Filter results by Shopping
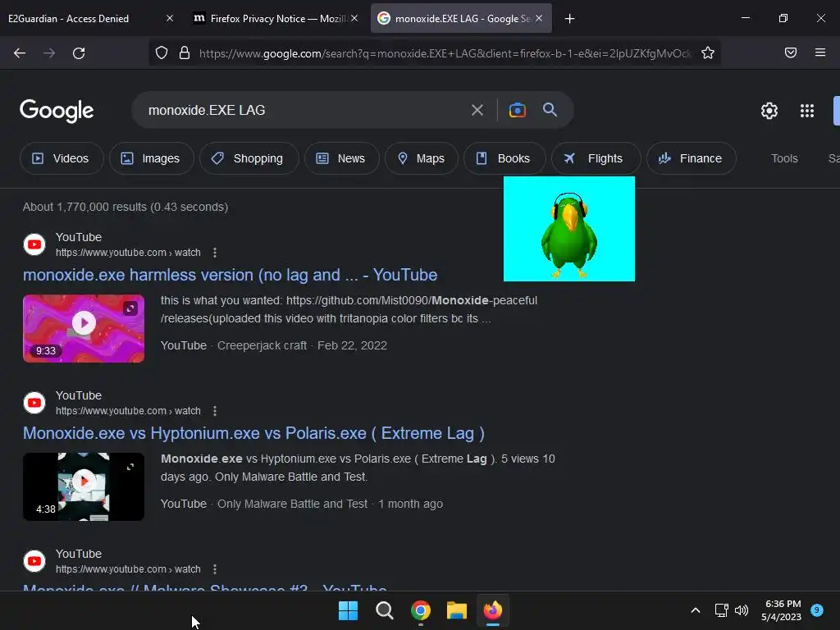840x630 pixels. 249,158
